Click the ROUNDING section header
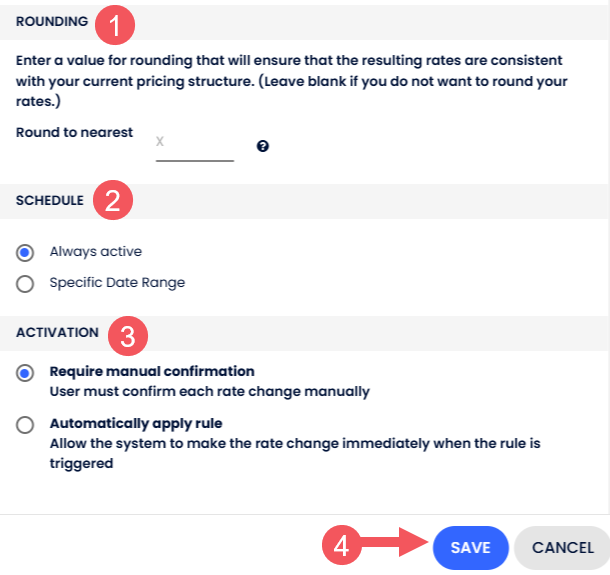This screenshot has height=575, width=610. coord(52,21)
